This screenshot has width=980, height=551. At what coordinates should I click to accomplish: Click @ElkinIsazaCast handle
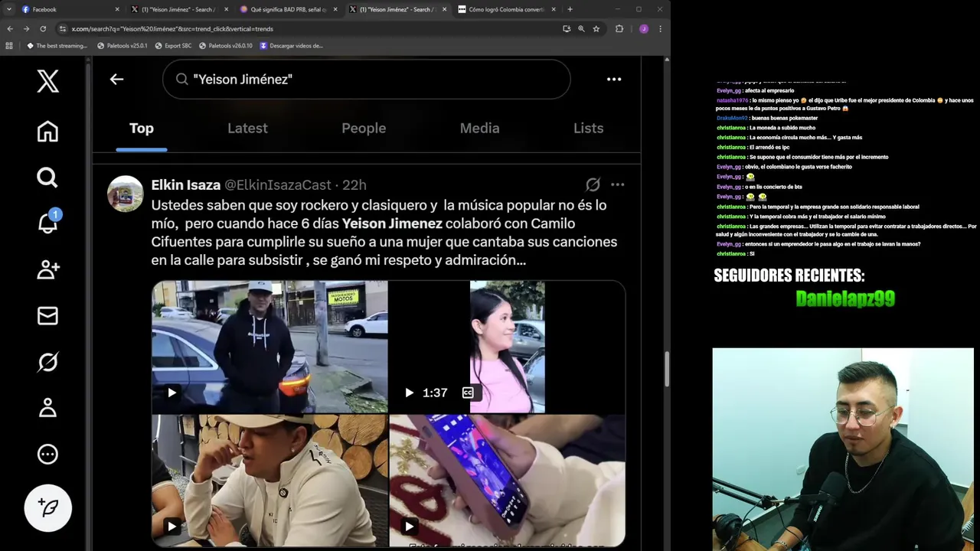click(277, 185)
